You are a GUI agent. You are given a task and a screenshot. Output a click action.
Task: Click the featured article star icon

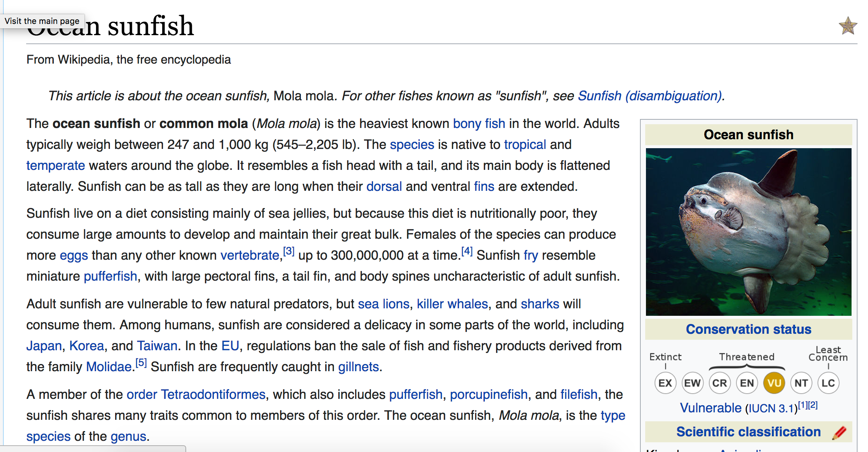[848, 26]
